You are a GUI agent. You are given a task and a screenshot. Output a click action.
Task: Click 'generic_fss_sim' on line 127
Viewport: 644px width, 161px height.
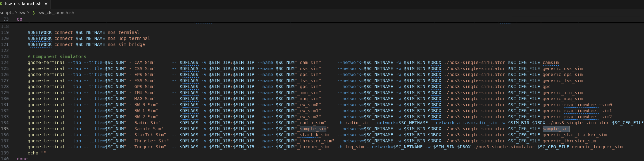(563, 81)
